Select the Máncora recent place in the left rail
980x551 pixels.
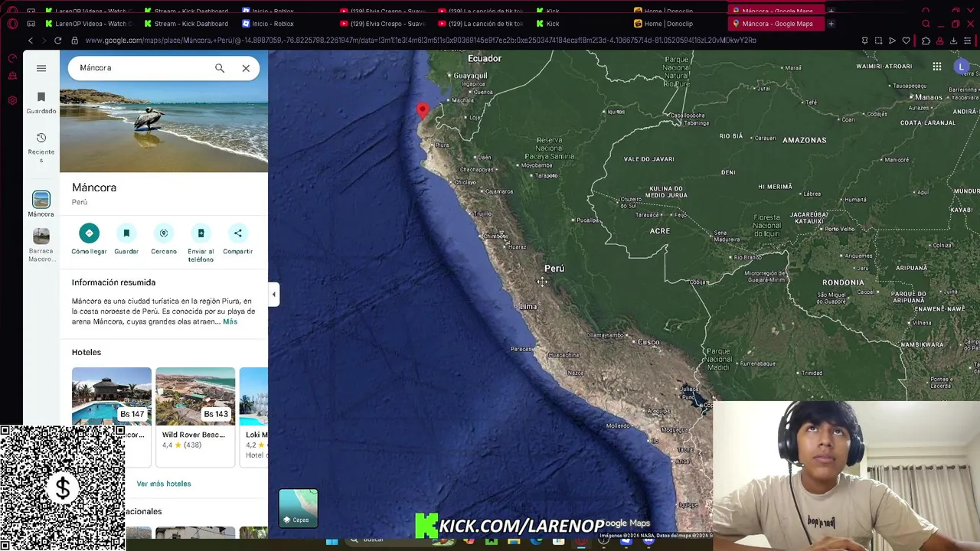click(41, 204)
